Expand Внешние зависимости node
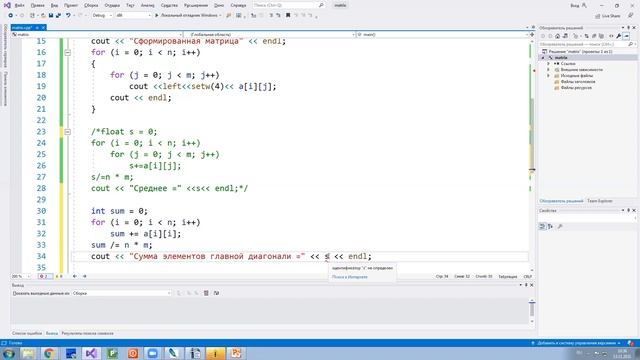The width and height of the screenshot is (640, 360). (548, 70)
